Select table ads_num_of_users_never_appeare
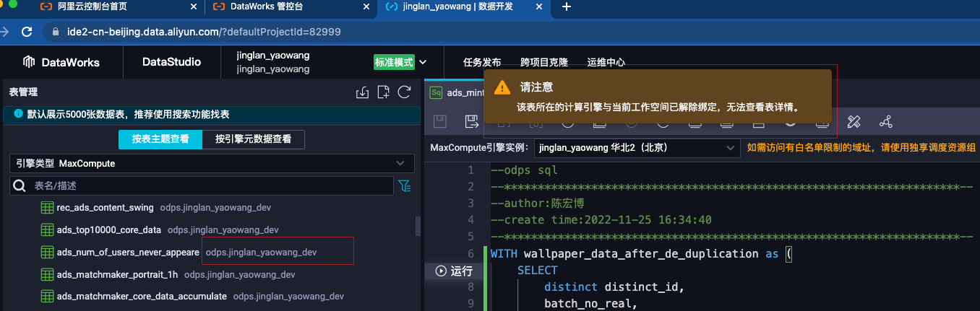980x311 pixels. (128, 253)
